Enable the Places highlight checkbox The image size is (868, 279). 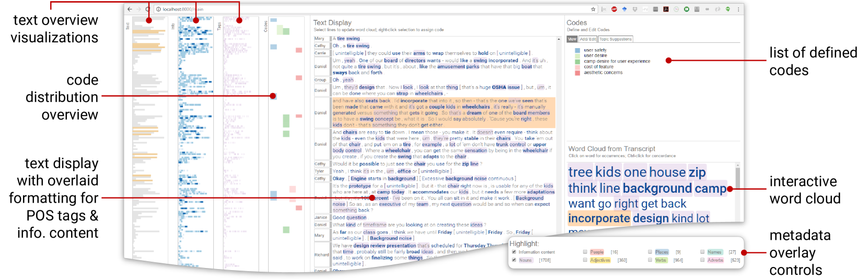[650, 252]
